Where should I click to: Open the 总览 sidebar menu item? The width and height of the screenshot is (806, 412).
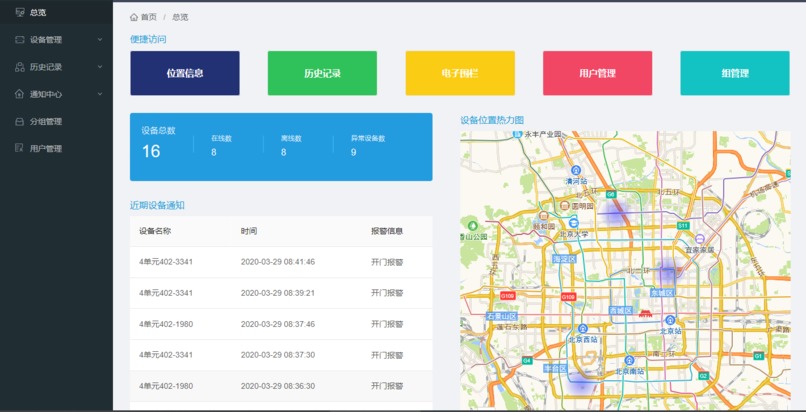(56, 12)
